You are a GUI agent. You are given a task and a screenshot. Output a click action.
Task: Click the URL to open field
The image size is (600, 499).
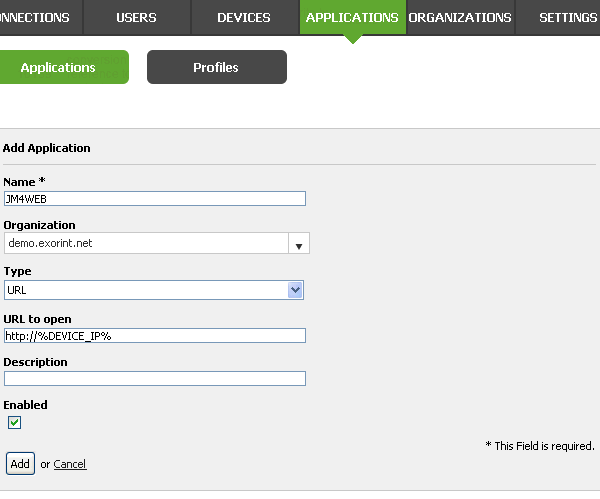[155, 336]
